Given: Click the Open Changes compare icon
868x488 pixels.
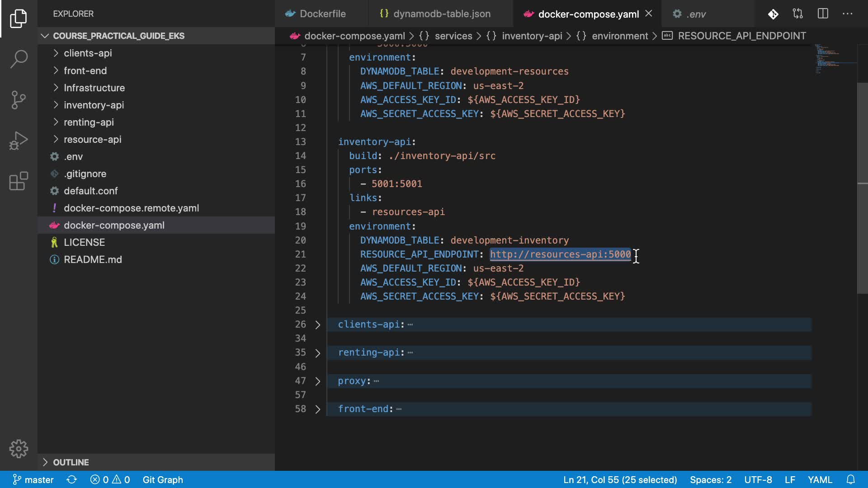Looking at the screenshot, I should pyautogui.click(x=798, y=14).
